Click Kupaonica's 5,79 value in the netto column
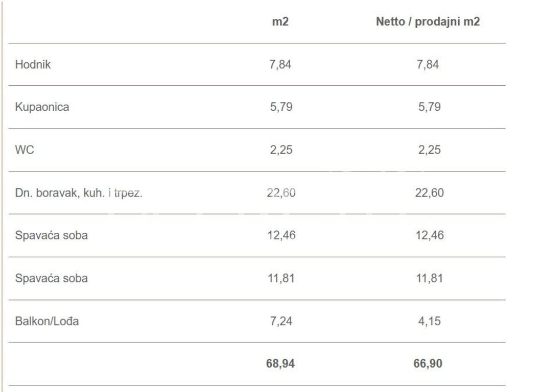 click(429, 107)
